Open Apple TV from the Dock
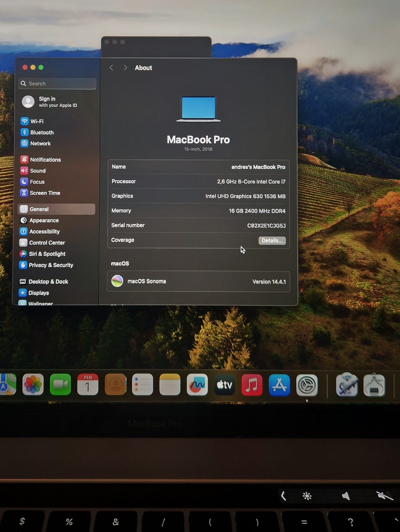Screen dimensions: 400x532 pos(225,385)
